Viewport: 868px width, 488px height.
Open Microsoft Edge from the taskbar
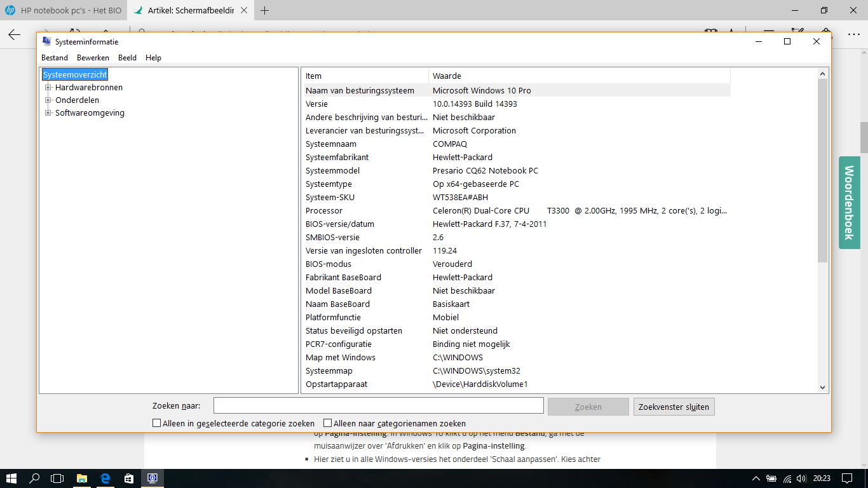pyautogui.click(x=105, y=480)
